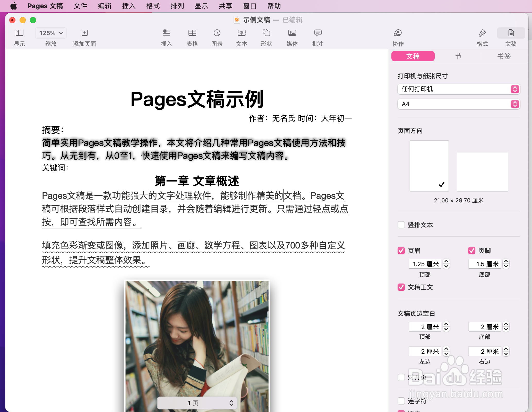Select landscape page orientation thumbnail
The image size is (532, 412).
[482, 172]
